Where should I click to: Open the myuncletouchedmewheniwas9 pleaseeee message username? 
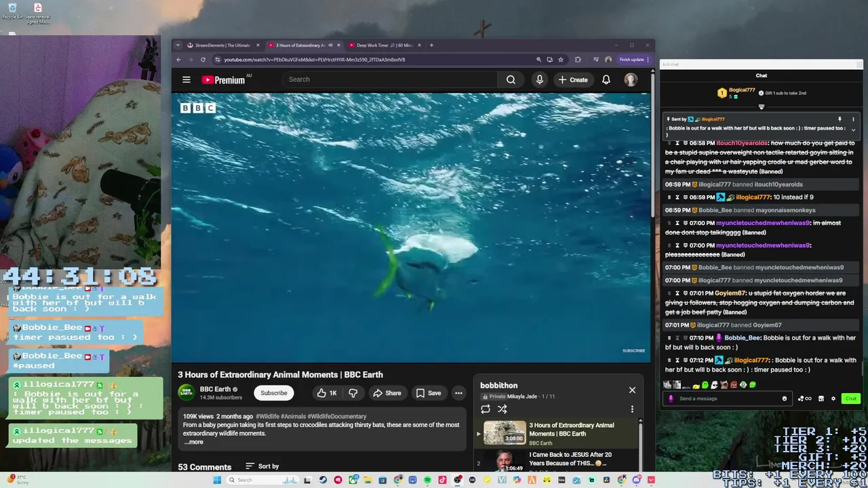pos(763,245)
